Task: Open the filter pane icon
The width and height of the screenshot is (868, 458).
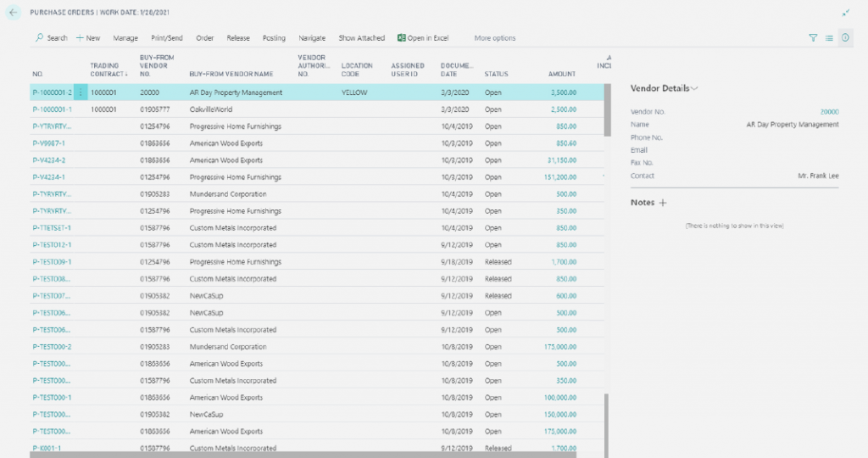Action: pos(813,37)
